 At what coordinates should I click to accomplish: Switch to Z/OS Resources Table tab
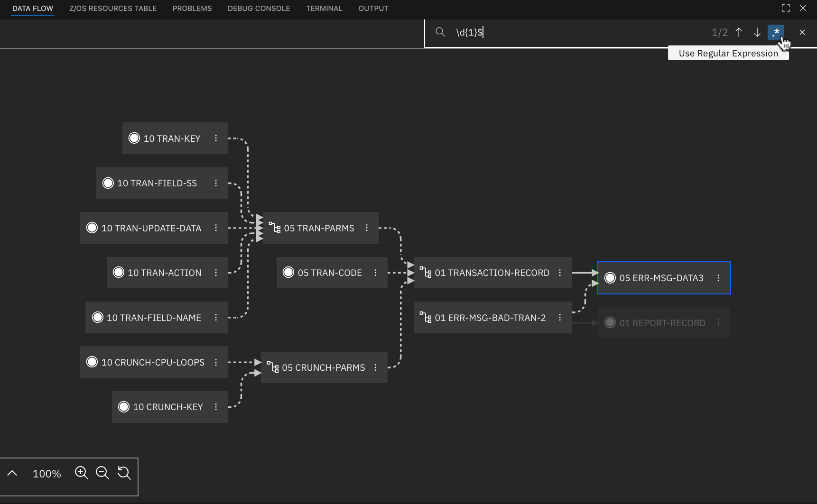tap(113, 9)
